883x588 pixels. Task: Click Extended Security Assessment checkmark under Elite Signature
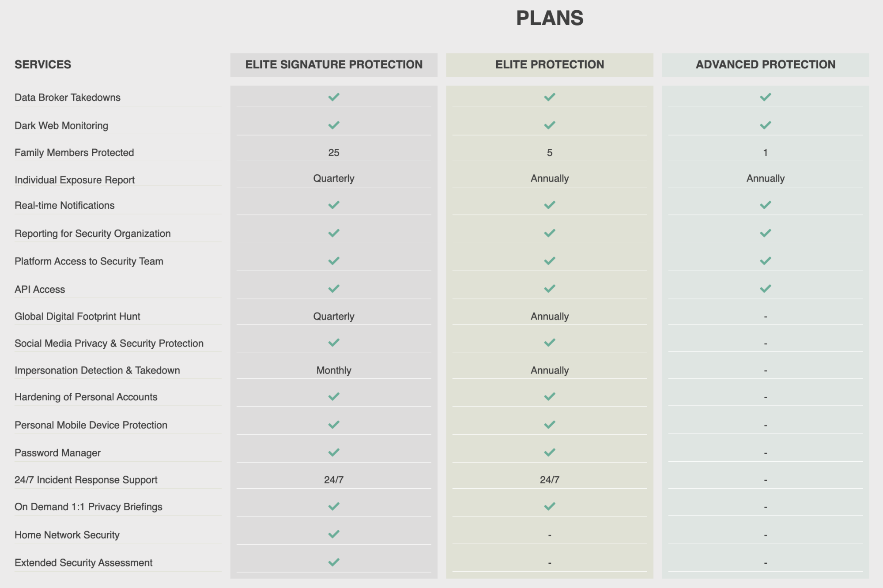click(x=334, y=562)
